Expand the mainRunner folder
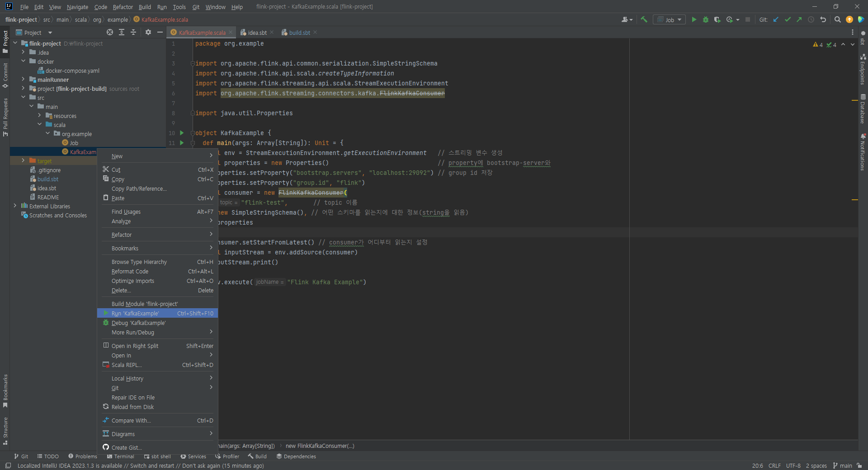The width and height of the screenshot is (868, 470). click(24, 79)
